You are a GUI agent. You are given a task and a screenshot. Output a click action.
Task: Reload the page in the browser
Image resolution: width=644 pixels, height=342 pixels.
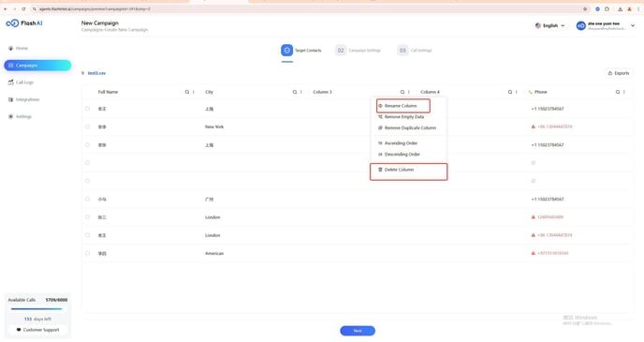[23, 9]
